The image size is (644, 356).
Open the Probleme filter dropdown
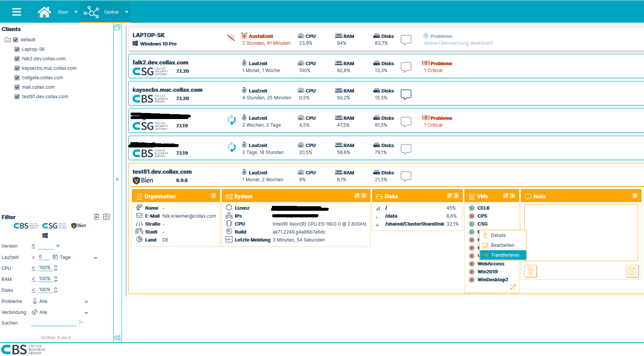click(86, 302)
